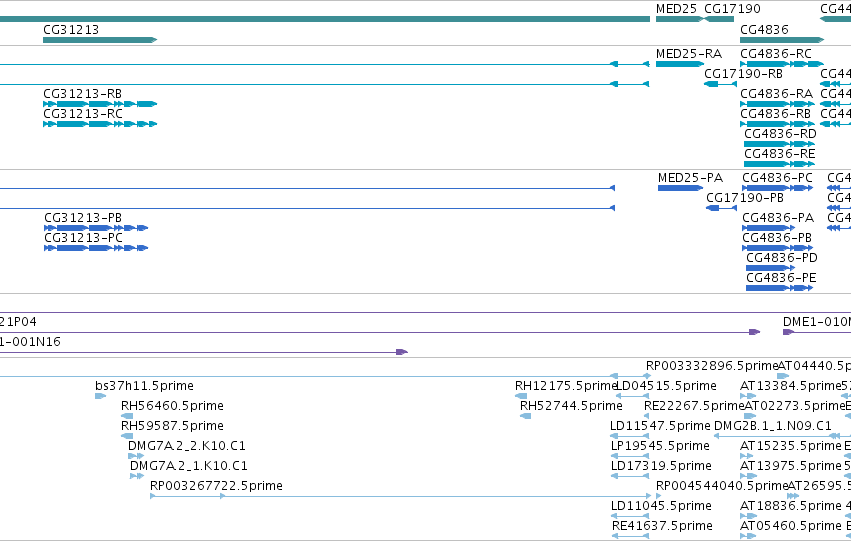Select transcript CG4836-RD
Viewport: 851px width, 541px height.
pos(779,144)
